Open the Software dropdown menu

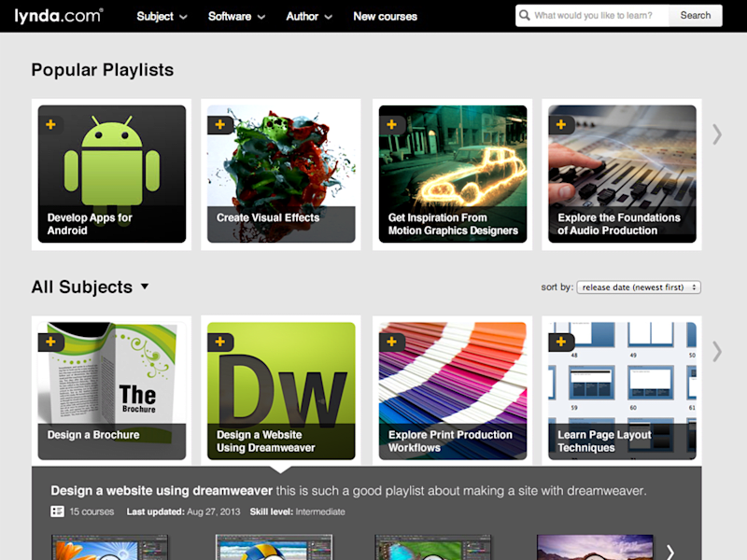click(x=236, y=17)
